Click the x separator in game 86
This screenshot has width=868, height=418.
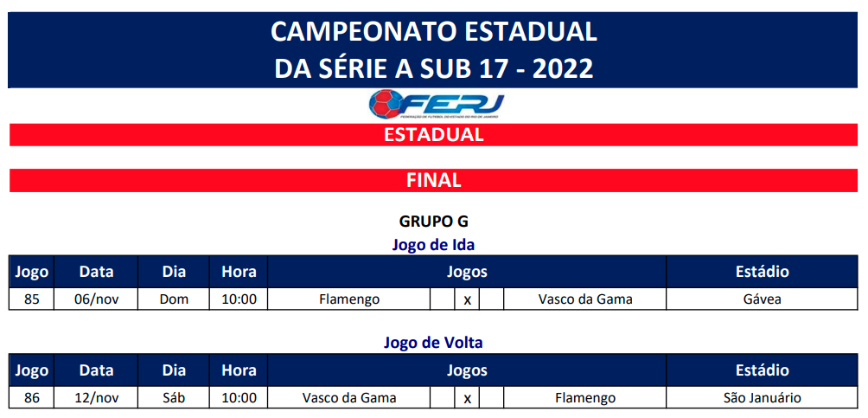(468, 398)
